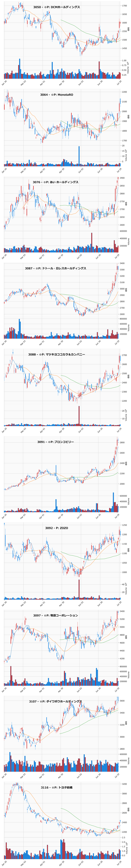Click the circle icon in 3091 ブロンコビリー title
This screenshot has height=868, width=131.
point(49,442)
